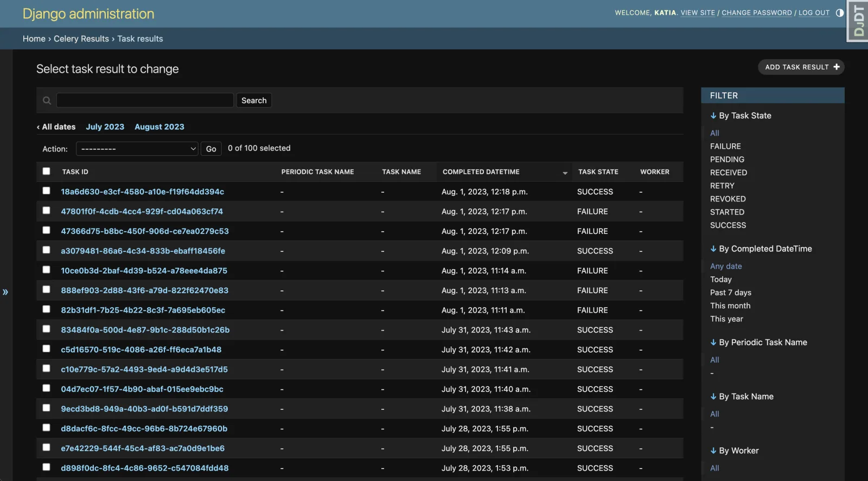Open the Action dropdown

pyautogui.click(x=137, y=149)
